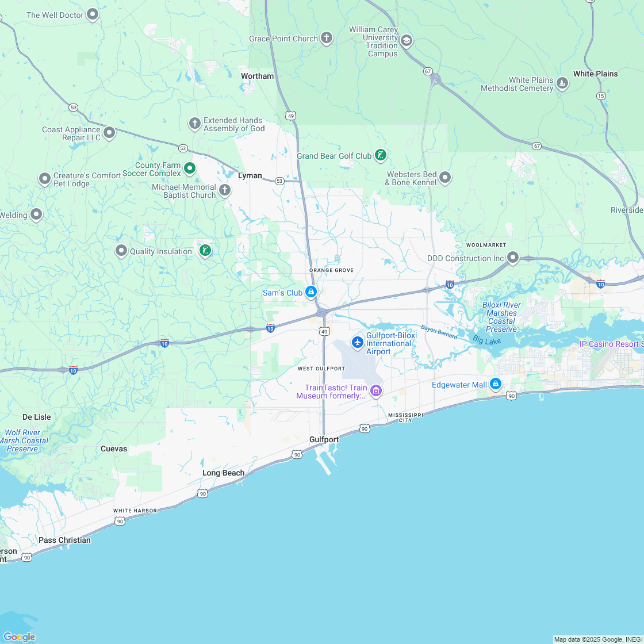Select the Grace Point Church marker
This screenshot has height=644, width=644.
coord(326,38)
